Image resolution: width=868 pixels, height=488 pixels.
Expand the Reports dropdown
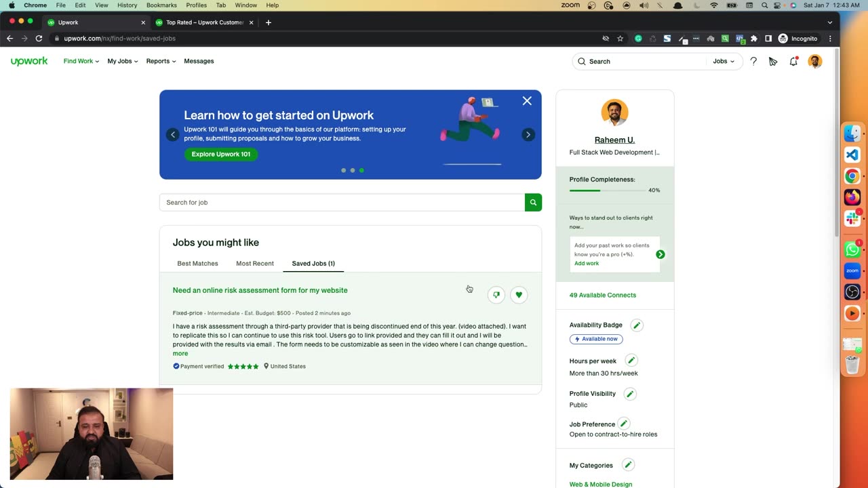pos(161,61)
